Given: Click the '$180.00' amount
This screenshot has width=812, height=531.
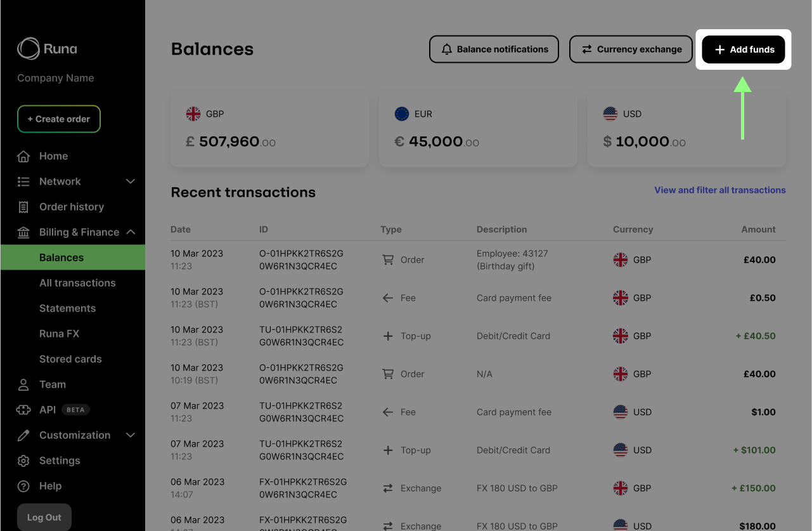Looking at the screenshot, I should pyautogui.click(x=757, y=526).
